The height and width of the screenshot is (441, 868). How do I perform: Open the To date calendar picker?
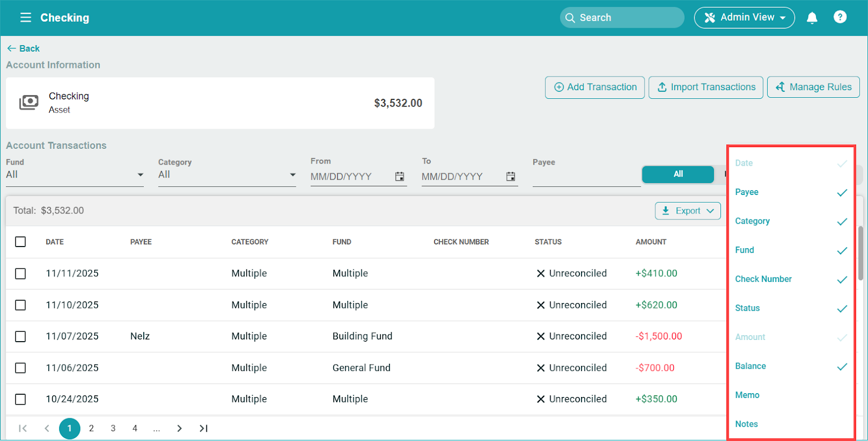click(510, 177)
